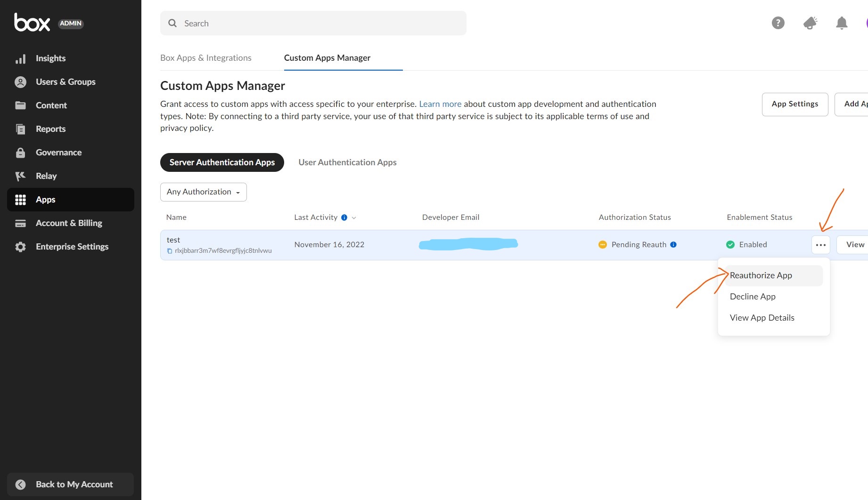Expand the Any Authorization filter dropdown
Image resolution: width=868 pixels, height=500 pixels.
204,192
